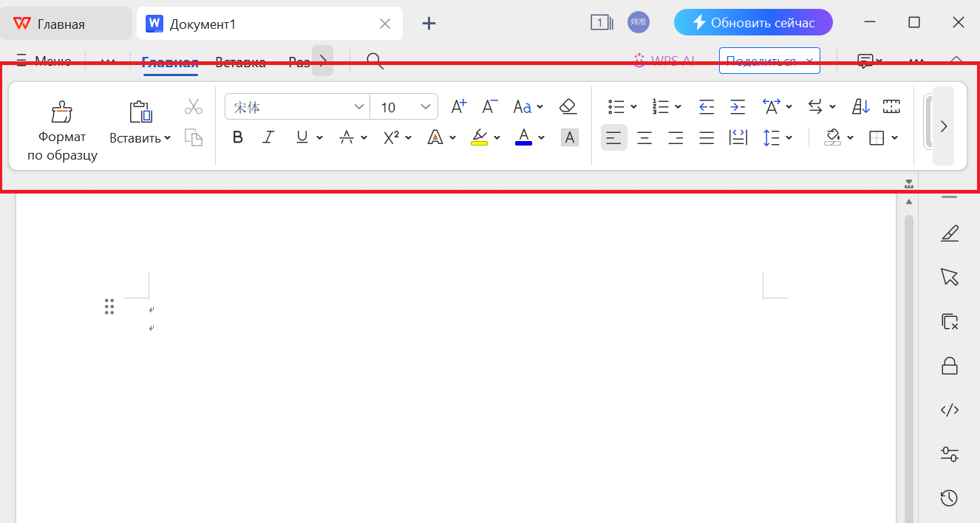Increase font size with the A+ icon
This screenshot has width=980, height=523.
click(x=459, y=107)
